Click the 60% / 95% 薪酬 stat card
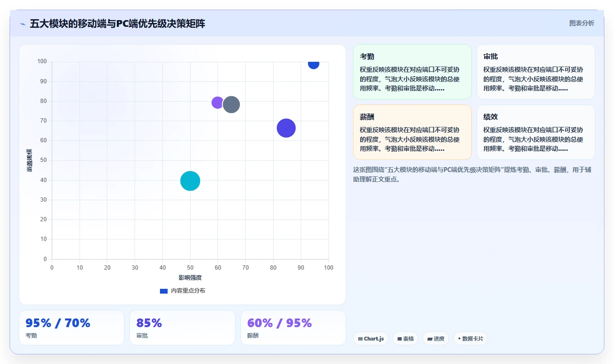Image resolution: width=614 pixels, height=364 pixels. pos(293,328)
